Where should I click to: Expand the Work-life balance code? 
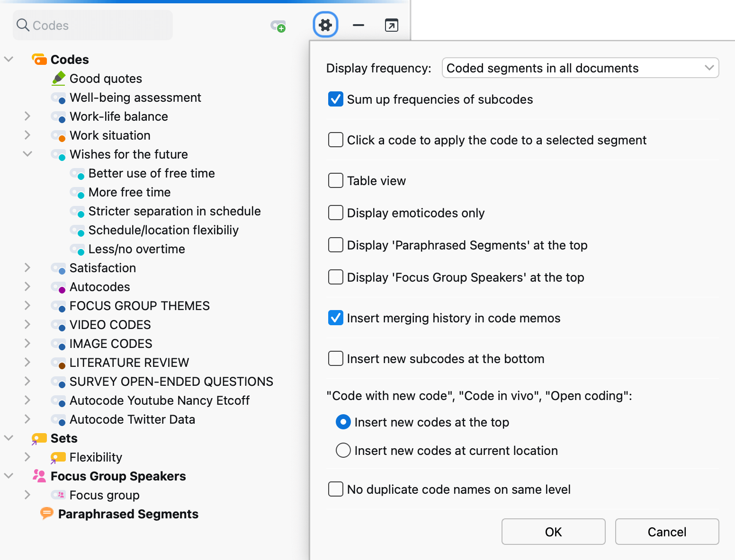point(27,116)
